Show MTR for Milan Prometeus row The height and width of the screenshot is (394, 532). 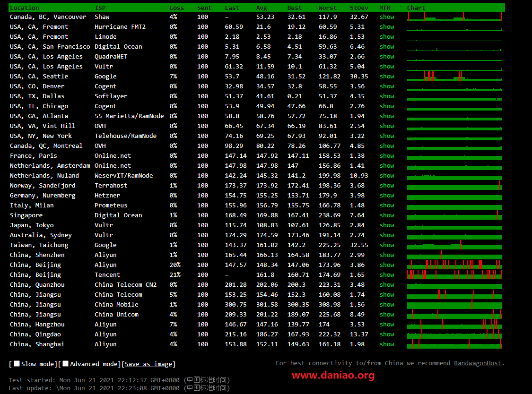(x=387, y=205)
